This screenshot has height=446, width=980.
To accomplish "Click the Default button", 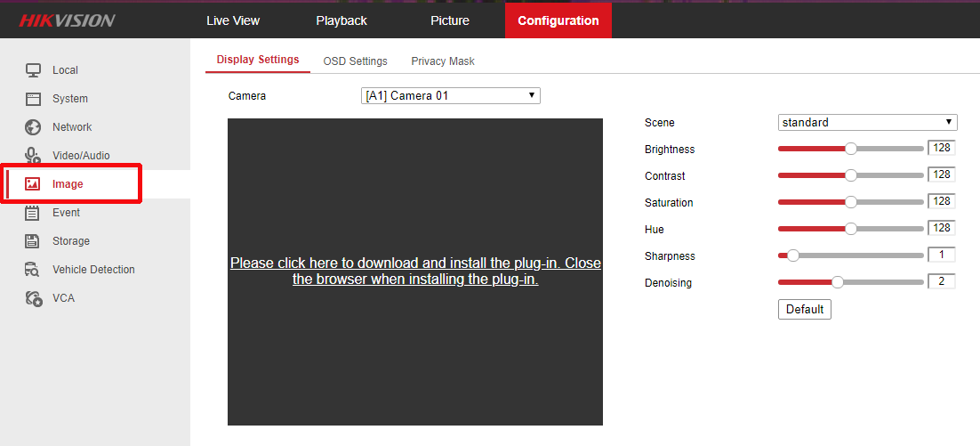I will [x=805, y=309].
